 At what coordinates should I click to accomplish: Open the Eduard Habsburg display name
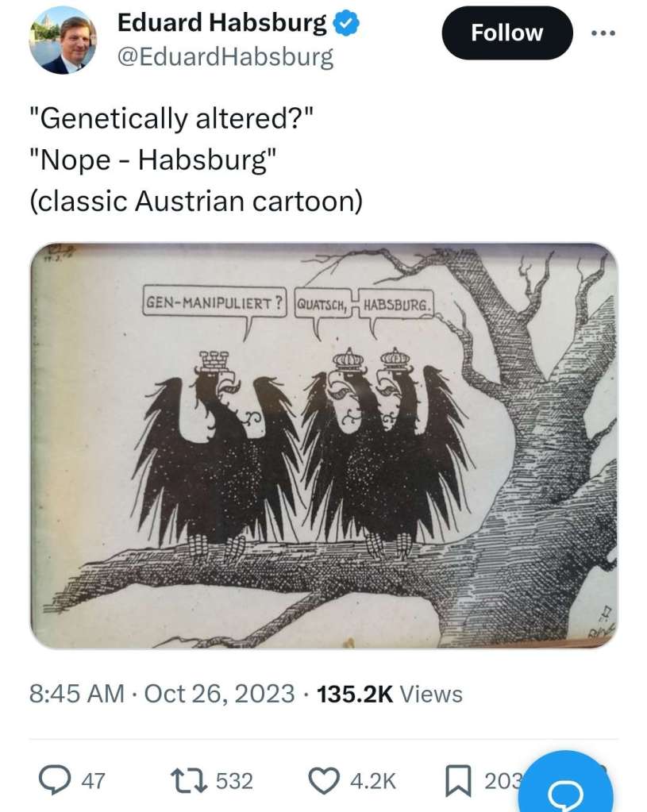[x=222, y=23]
